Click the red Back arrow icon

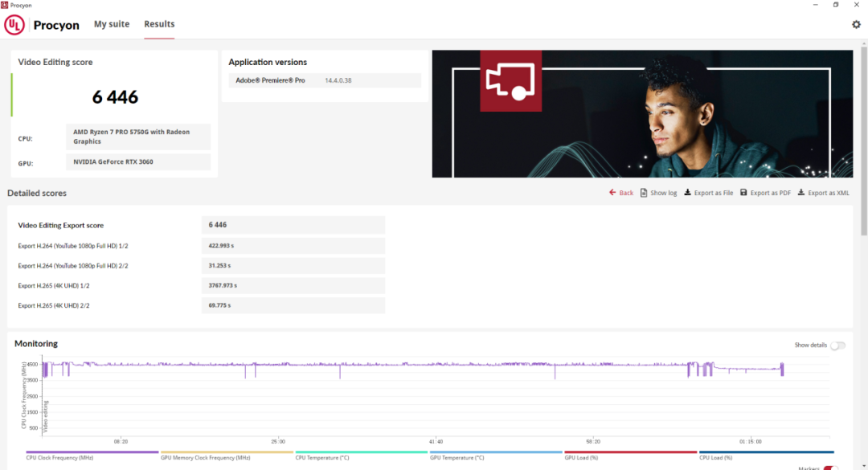click(x=612, y=193)
